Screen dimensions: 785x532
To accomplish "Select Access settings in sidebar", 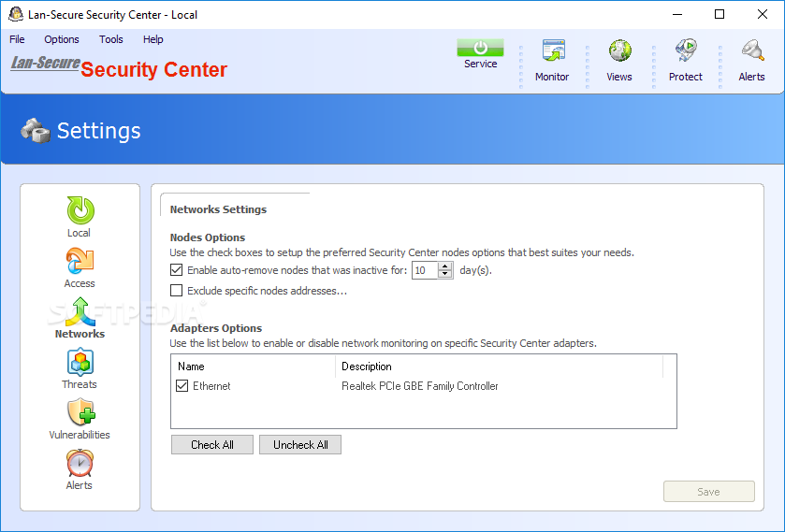I will [x=80, y=267].
